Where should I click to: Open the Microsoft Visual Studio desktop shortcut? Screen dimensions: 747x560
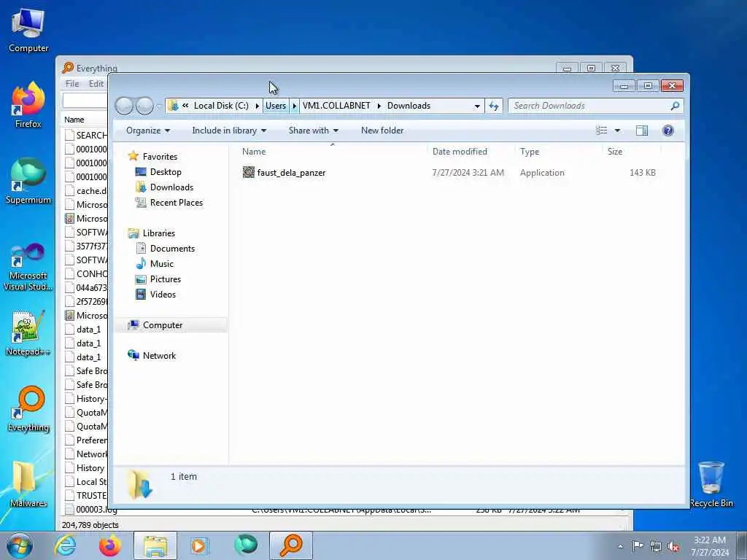[x=28, y=267]
